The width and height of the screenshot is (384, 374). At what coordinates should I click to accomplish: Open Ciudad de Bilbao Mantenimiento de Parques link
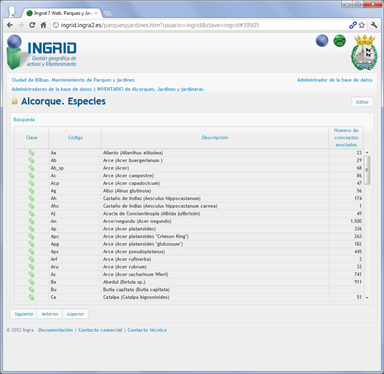click(73, 80)
